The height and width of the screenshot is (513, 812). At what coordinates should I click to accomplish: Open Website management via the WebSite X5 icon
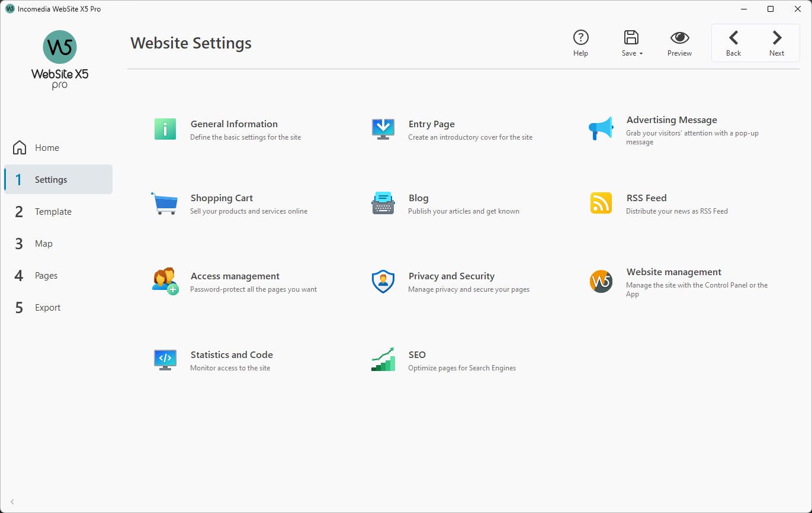[x=600, y=282]
